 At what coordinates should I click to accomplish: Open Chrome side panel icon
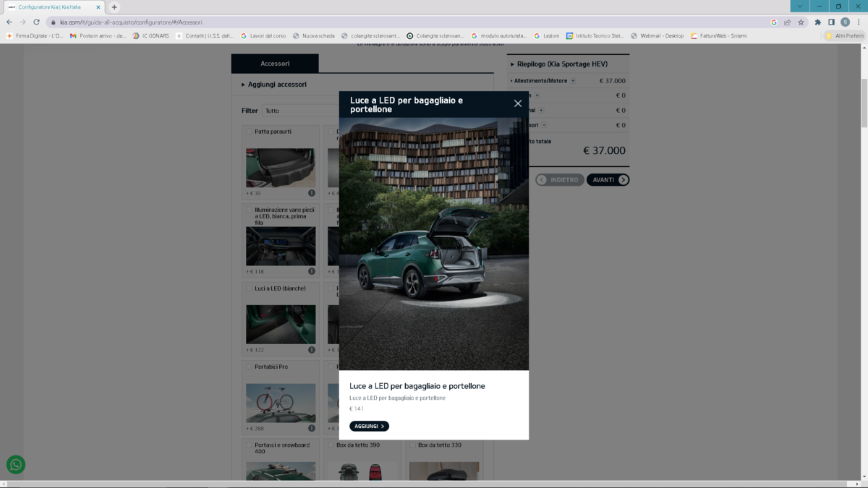click(831, 22)
